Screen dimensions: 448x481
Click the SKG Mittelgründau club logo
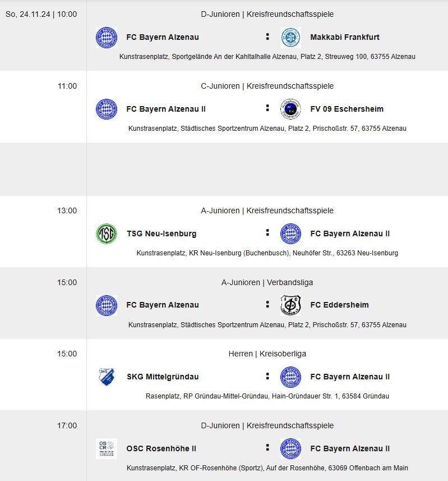pyautogui.click(x=107, y=377)
